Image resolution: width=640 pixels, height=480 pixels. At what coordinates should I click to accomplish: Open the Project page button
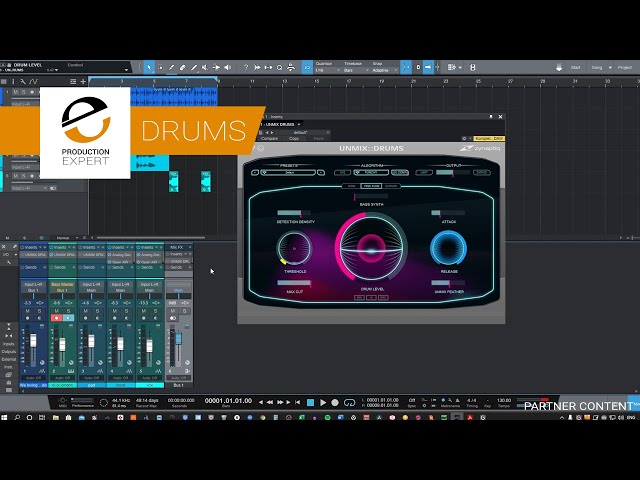point(625,68)
